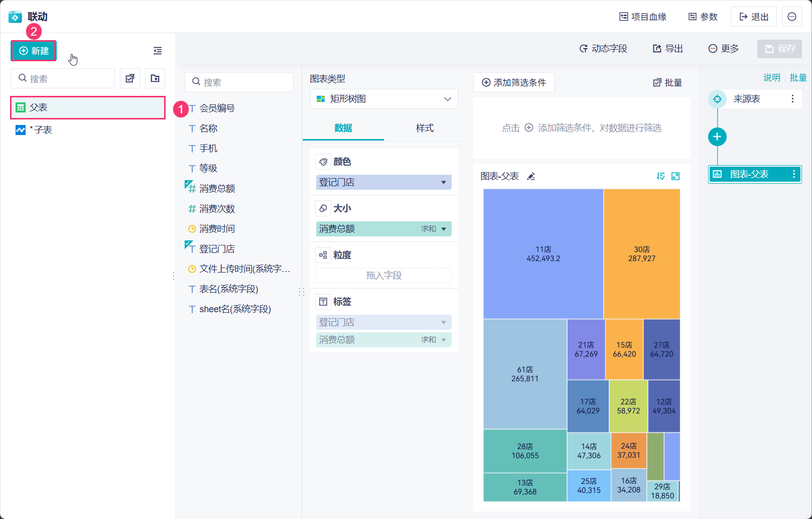This screenshot has width=812, height=519.
Task: Select the 表名(系统字段) field
Action: click(228, 289)
